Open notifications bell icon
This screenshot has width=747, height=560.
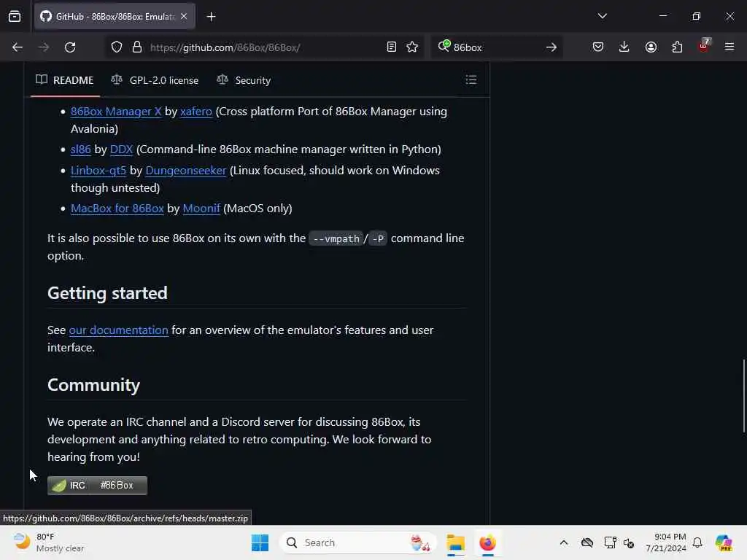click(x=697, y=542)
